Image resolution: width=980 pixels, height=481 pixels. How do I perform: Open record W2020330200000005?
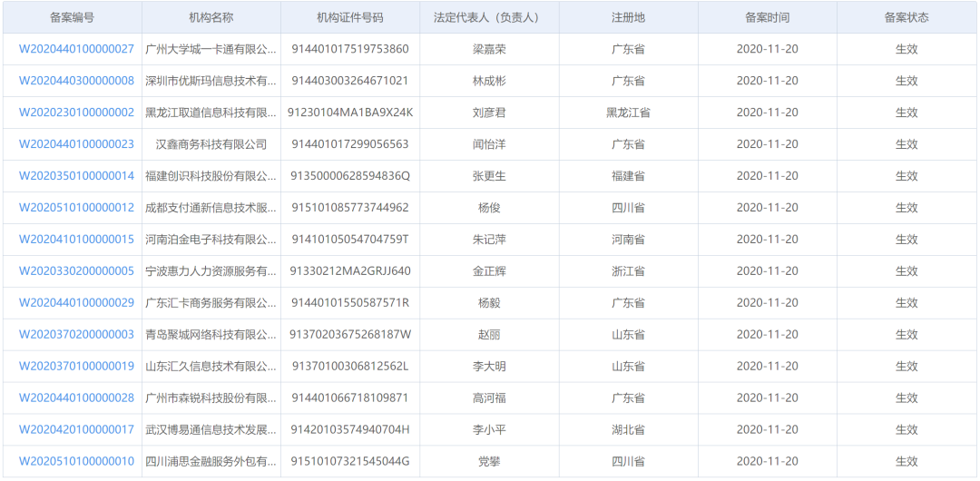coord(76,270)
